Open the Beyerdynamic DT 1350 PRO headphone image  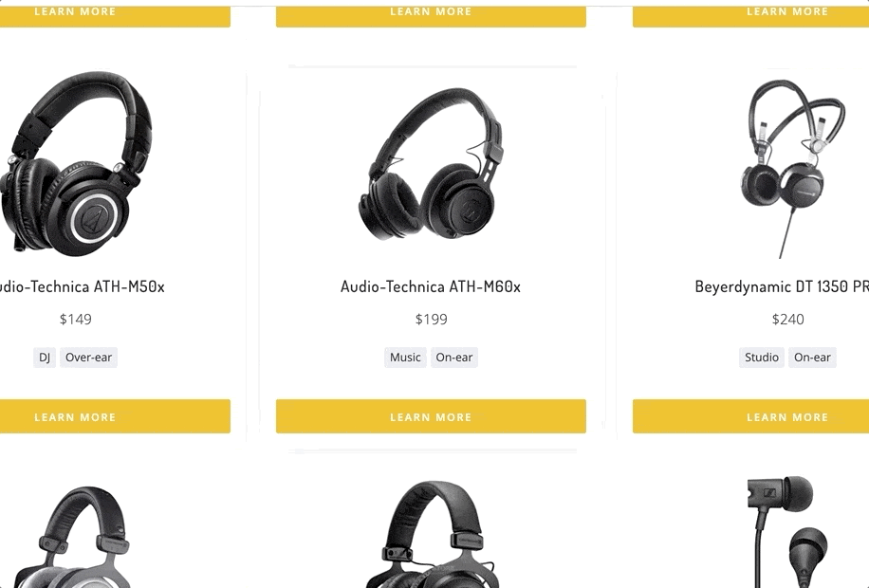tap(792, 169)
